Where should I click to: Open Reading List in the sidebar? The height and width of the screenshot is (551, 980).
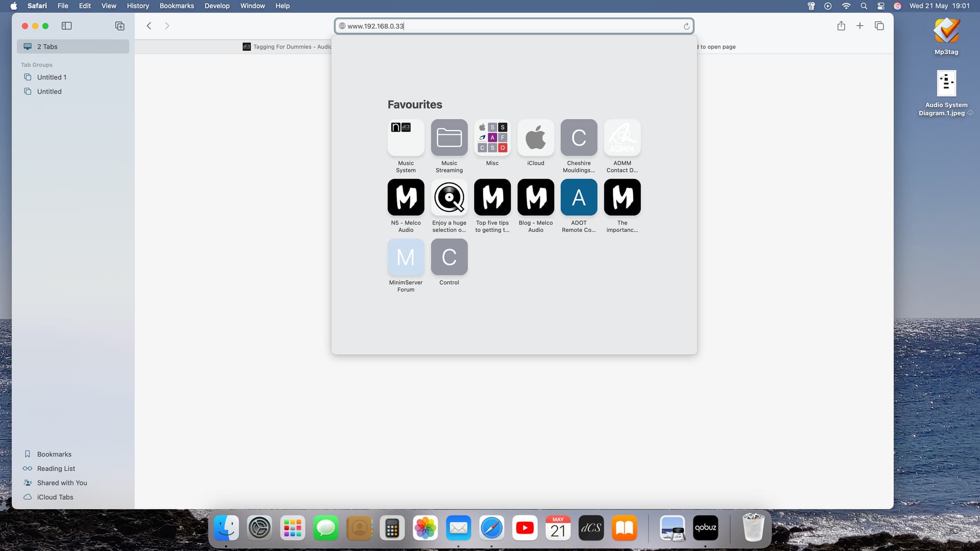point(73,468)
